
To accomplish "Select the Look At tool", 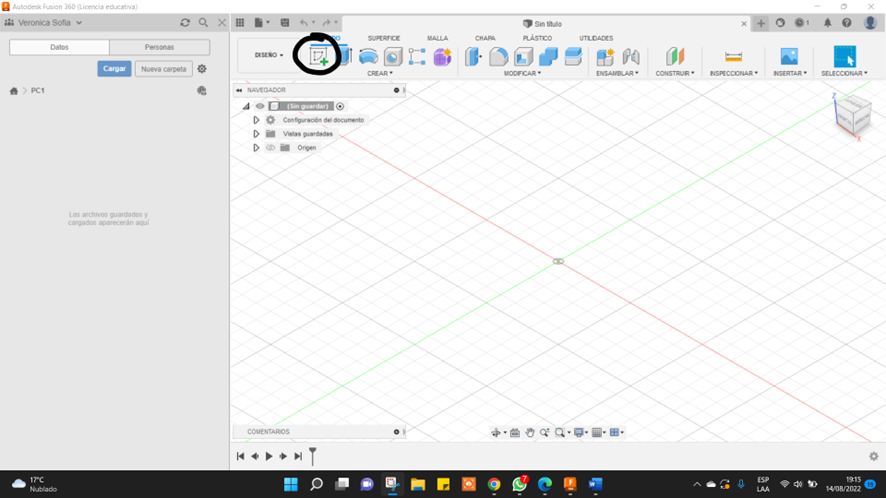I will click(515, 432).
